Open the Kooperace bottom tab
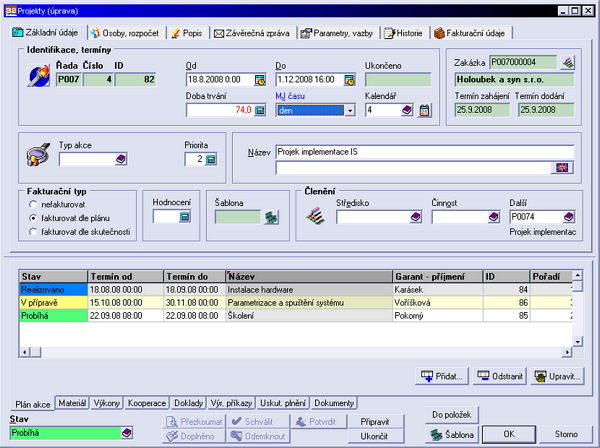600x448 pixels. [147, 403]
